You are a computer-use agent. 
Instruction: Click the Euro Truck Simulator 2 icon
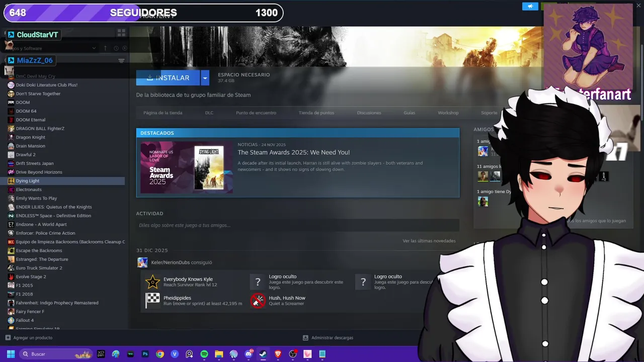click(x=11, y=268)
